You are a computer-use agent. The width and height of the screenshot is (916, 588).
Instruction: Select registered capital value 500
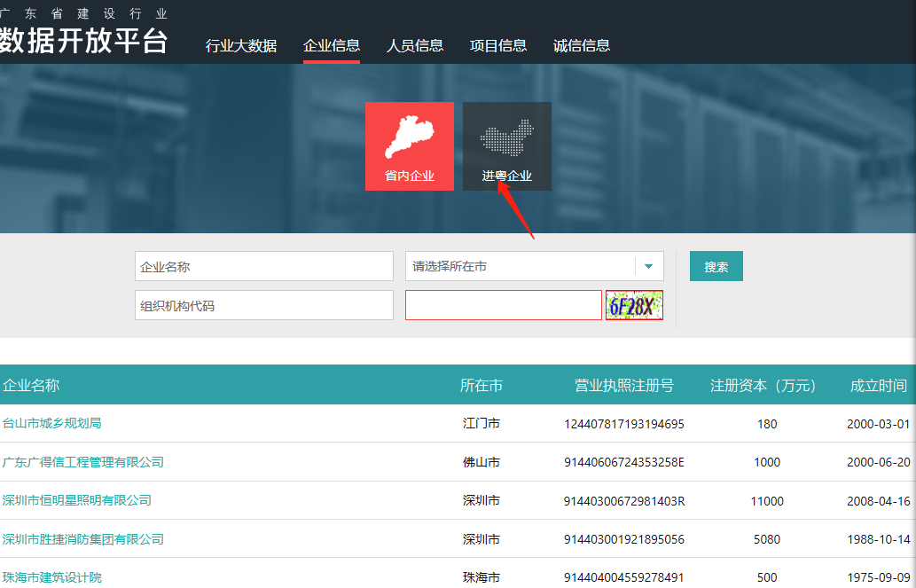767,578
